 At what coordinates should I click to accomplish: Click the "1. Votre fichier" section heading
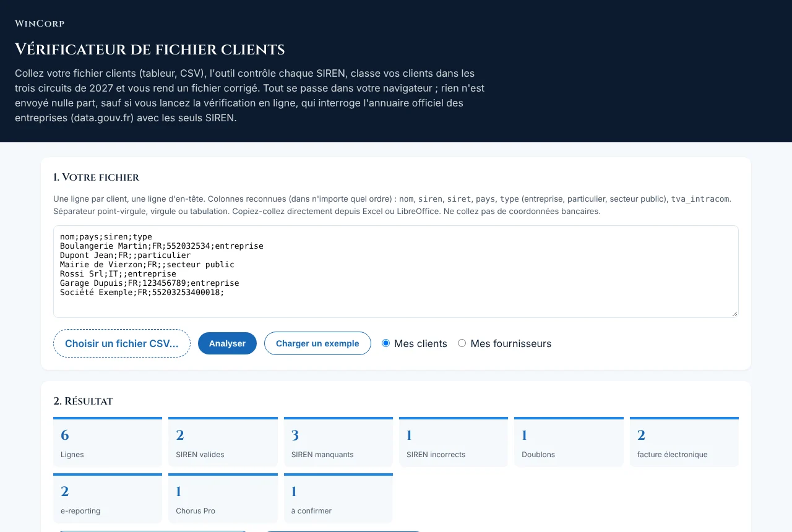click(x=97, y=178)
